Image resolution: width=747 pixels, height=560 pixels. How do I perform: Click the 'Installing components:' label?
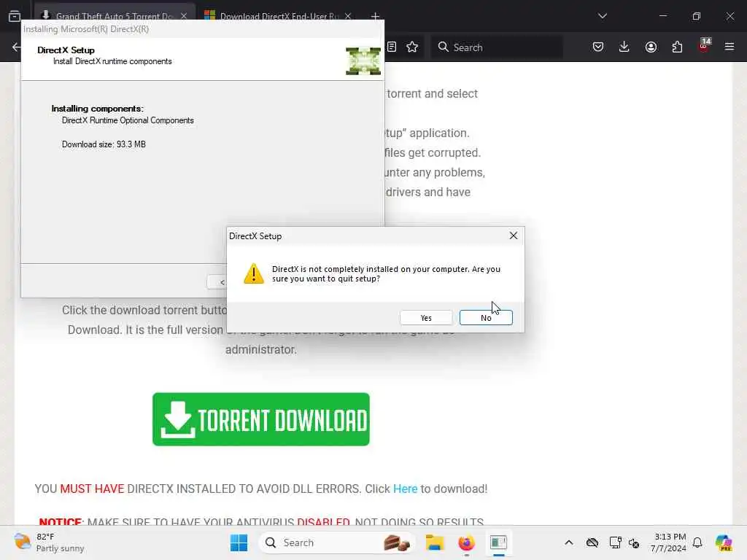pyautogui.click(x=97, y=109)
